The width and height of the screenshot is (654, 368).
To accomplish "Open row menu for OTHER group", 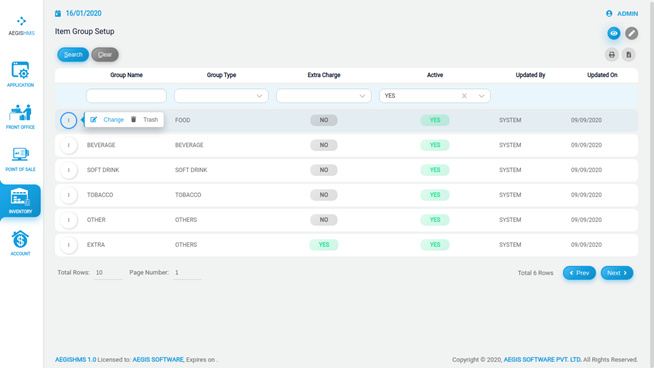I will coord(68,220).
